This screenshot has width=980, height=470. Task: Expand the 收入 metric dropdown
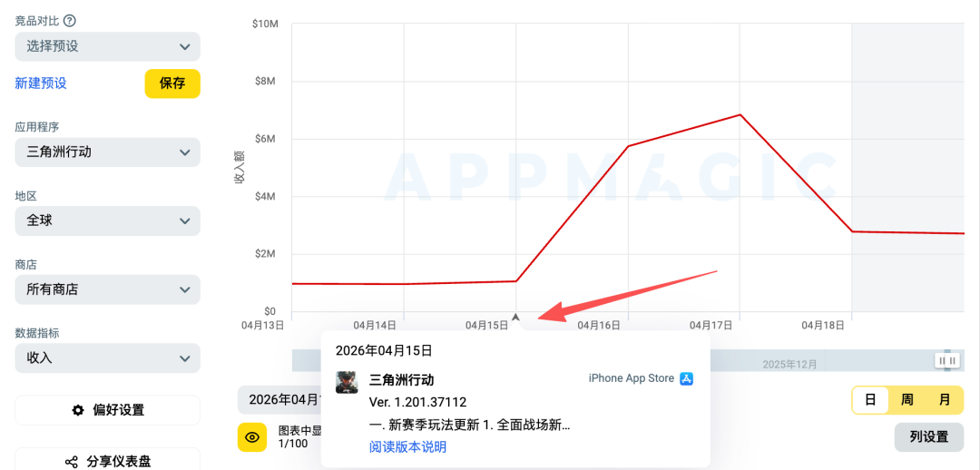pos(107,358)
